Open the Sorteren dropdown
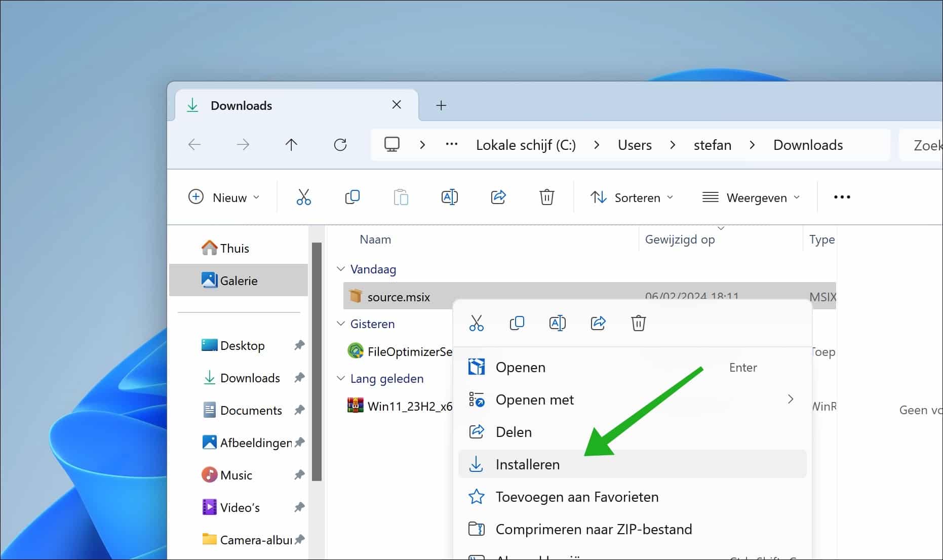Image resolution: width=943 pixels, height=560 pixels. (632, 197)
